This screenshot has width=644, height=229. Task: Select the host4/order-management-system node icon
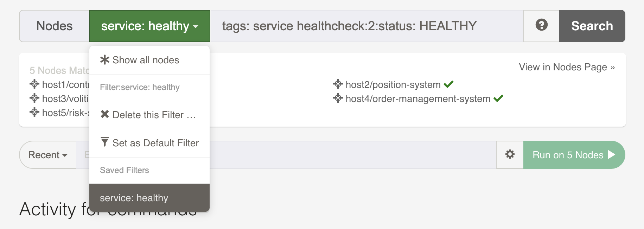[x=338, y=98]
